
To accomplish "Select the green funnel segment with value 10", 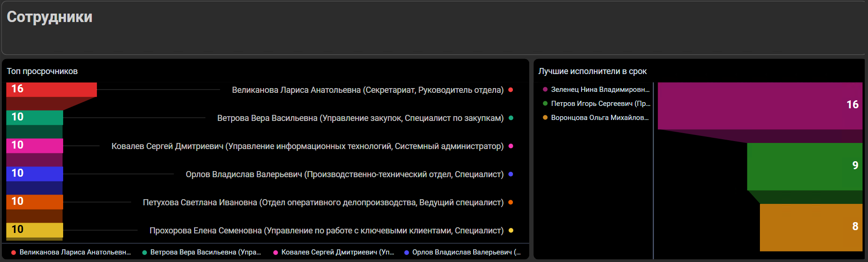I will (x=35, y=118).
